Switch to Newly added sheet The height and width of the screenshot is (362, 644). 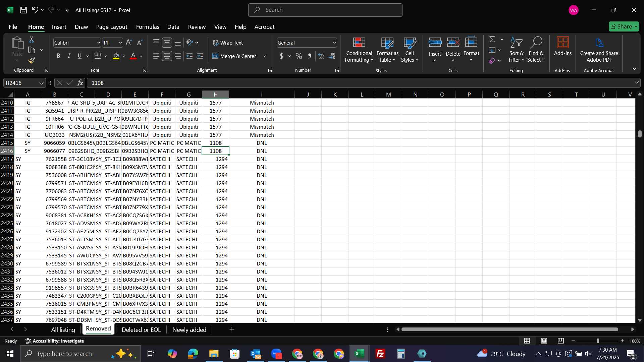(x=189, y=330)
